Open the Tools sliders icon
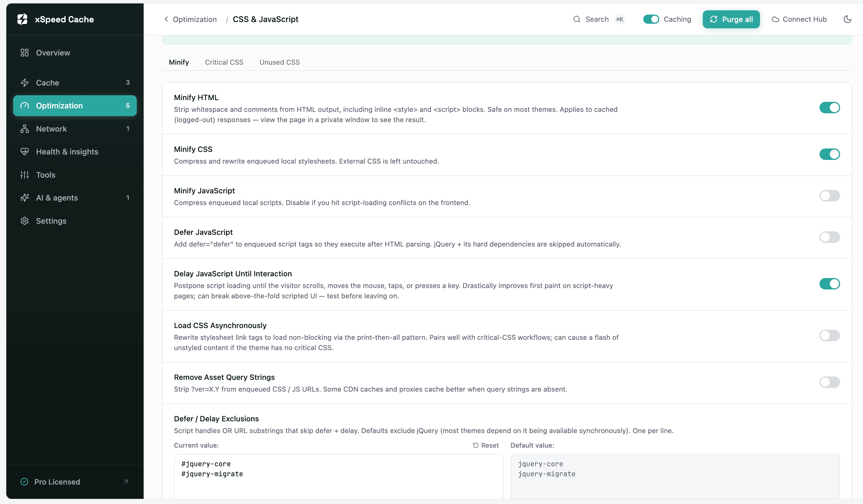 (24, 174)
